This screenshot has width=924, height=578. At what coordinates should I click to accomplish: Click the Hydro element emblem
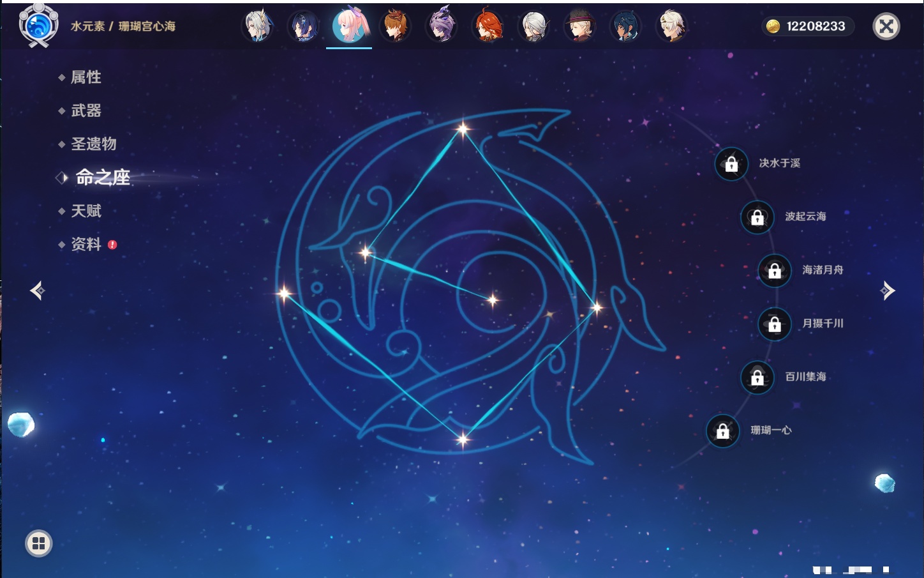coord(39,26)
